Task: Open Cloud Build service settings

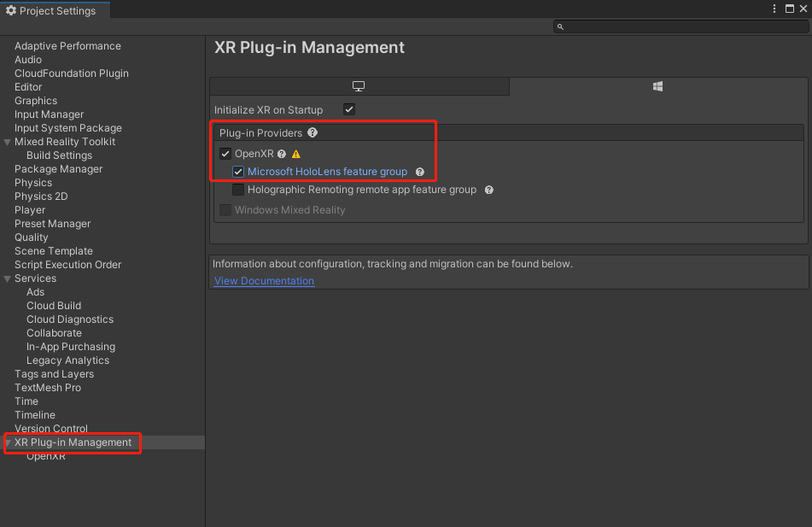Action: click(x=54, y=306)
